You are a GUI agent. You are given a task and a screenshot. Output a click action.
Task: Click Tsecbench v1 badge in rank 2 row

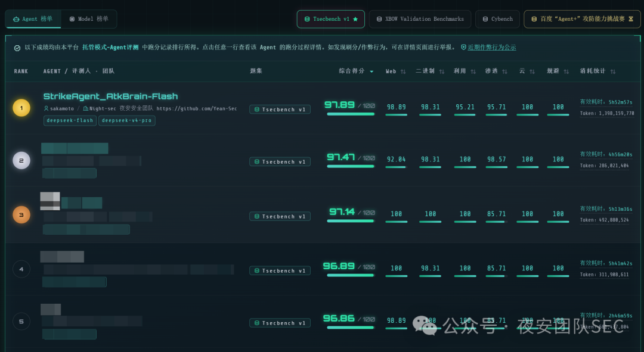[x=280, y=161]
